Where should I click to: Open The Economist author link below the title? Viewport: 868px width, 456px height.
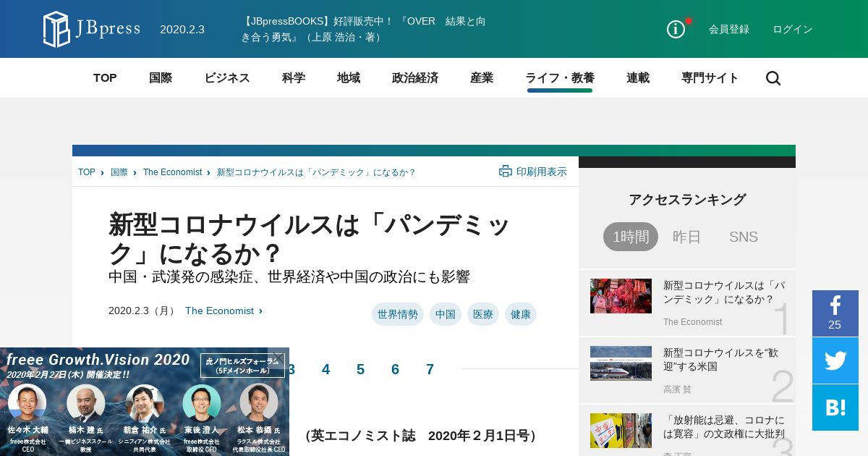(x=219, y=311)
